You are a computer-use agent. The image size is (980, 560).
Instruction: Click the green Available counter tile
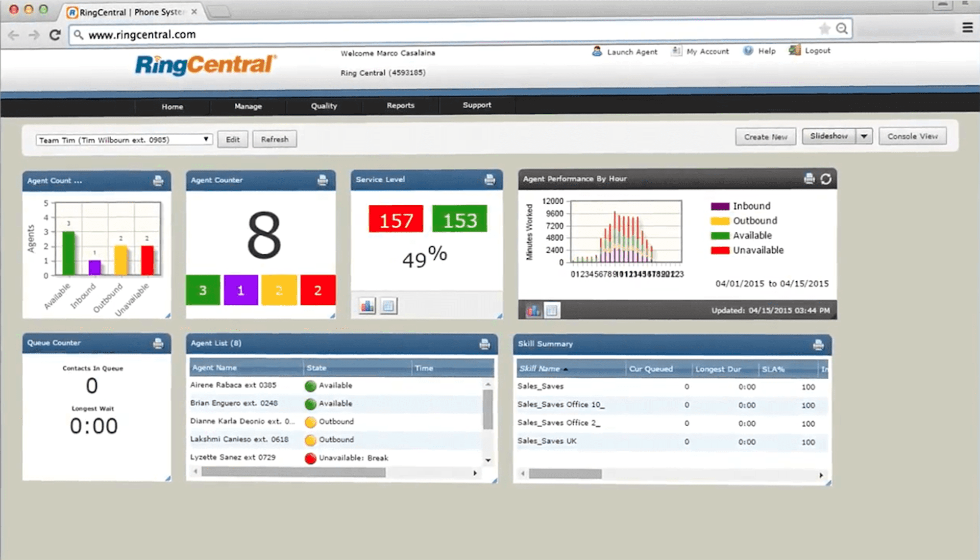[x=203, y=290]
